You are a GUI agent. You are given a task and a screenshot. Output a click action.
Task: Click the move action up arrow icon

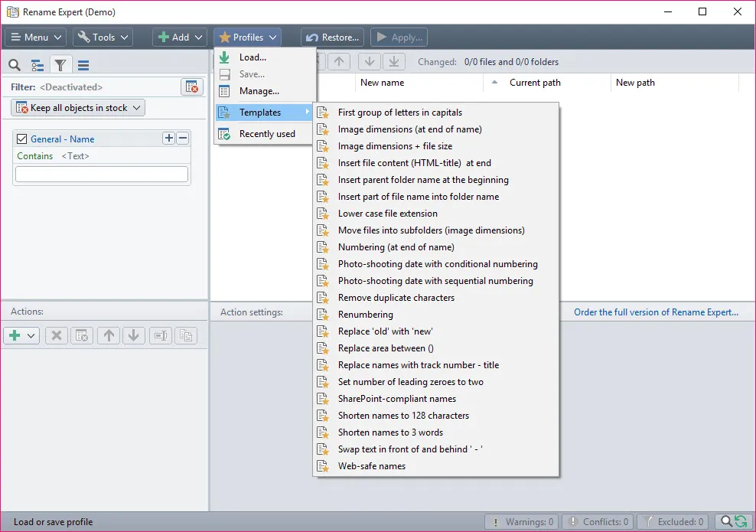[x=109, y=336]
